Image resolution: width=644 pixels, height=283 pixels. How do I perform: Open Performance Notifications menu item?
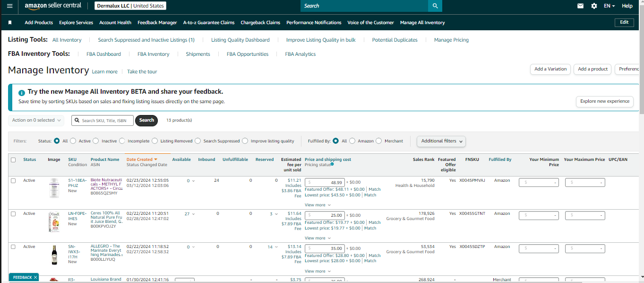(x=314, y=22)
